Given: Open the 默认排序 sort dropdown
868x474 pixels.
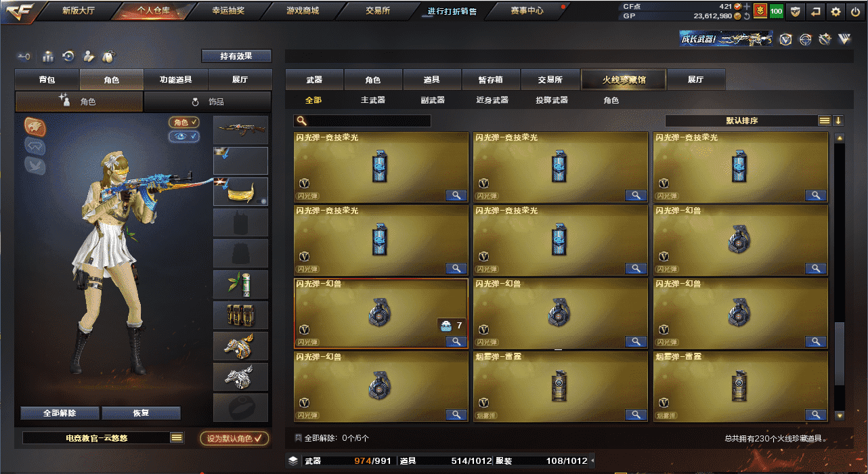Looking at the screenshot, I should pos(742,121).
